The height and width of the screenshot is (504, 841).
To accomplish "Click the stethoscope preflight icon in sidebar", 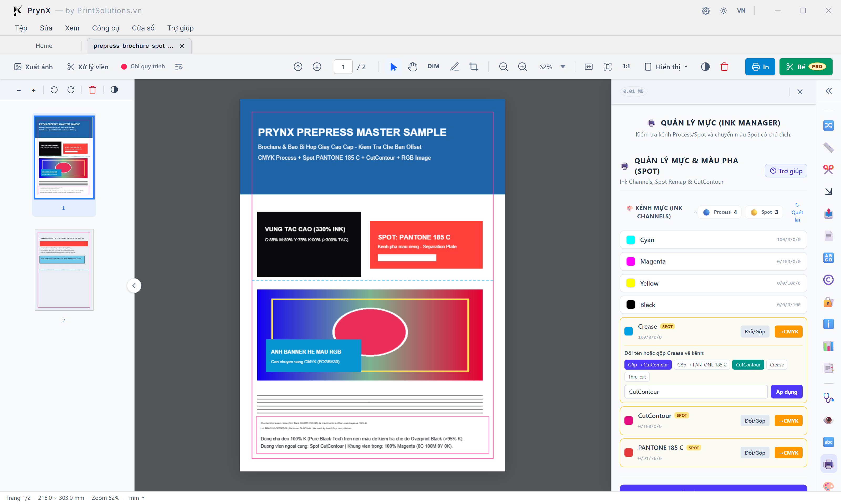I will point(828,398).
